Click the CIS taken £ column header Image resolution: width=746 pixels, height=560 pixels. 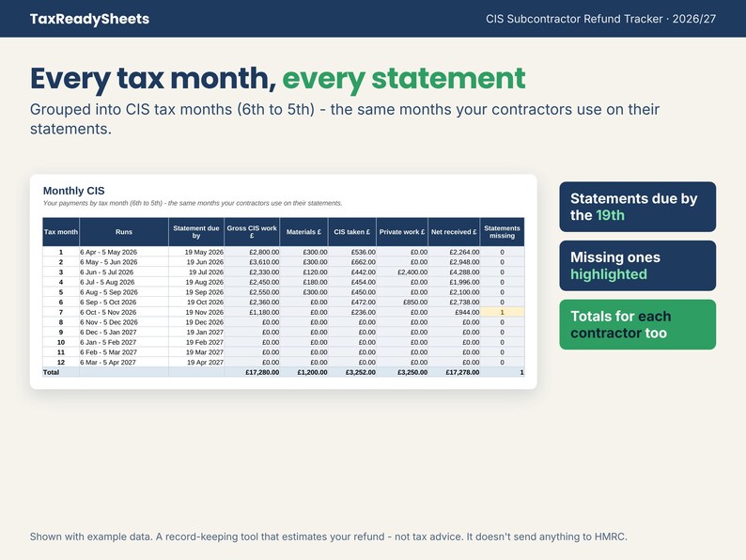point(351,232)
